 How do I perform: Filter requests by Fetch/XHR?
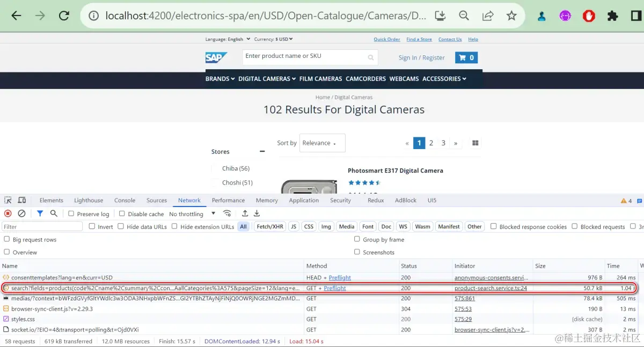(270, 226)
